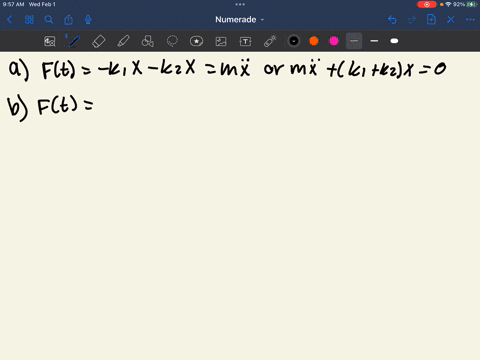Open the thumbnail grid view
Image resolution: width=480 pixels, height=360 pixels.
[x=29, y=20]
